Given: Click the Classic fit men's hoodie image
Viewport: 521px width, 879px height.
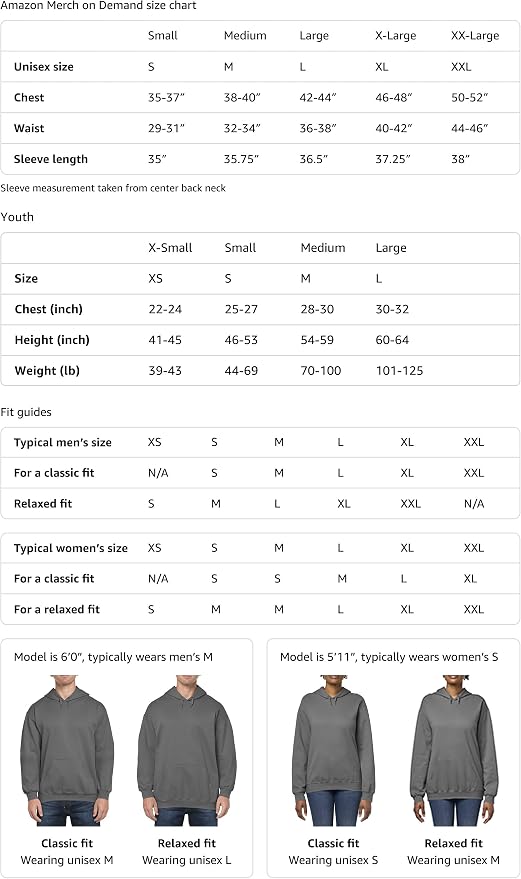Looking at the screenshot, I should [67, 751].
